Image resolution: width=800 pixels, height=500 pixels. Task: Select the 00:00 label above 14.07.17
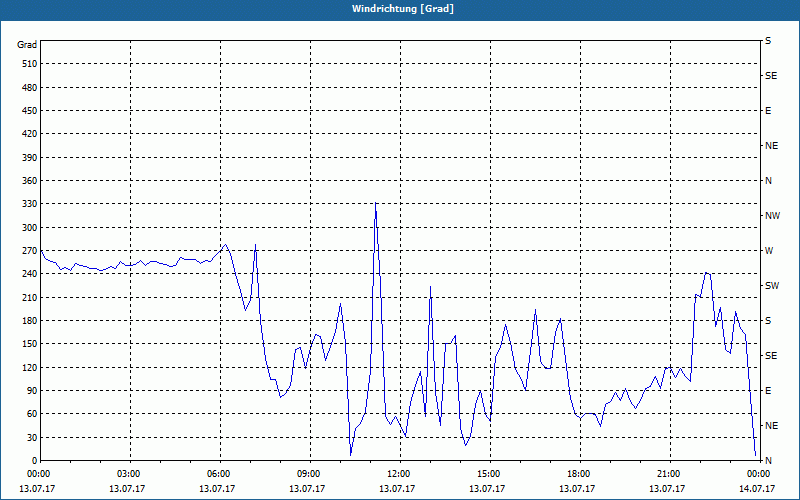[x=759, y=474]
